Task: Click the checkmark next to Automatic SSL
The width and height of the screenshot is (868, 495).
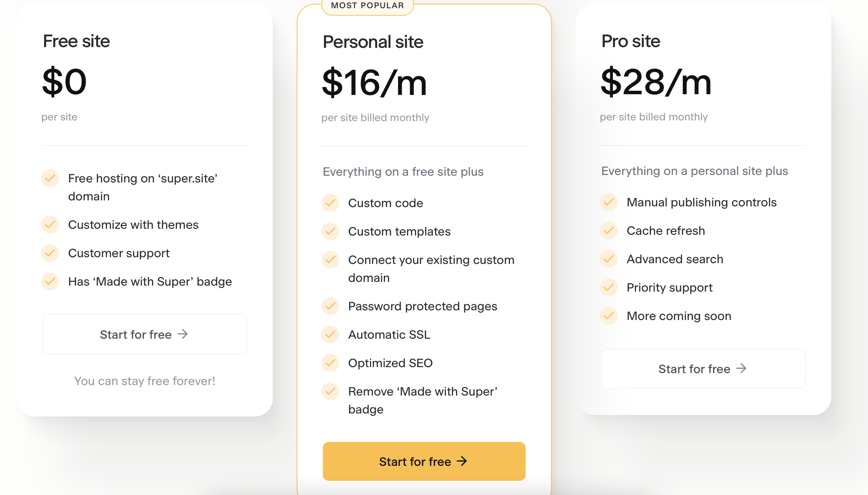Action: point(330,334)
